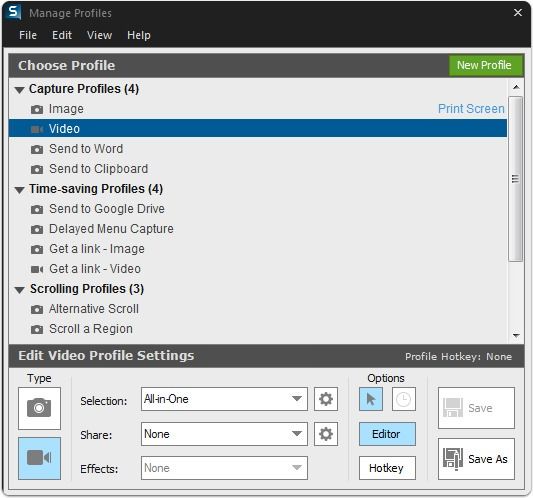Image resolution: width=533 pixels, height=498 pixels.
Task: Select the image capture type camera icon
Action: 39,408
